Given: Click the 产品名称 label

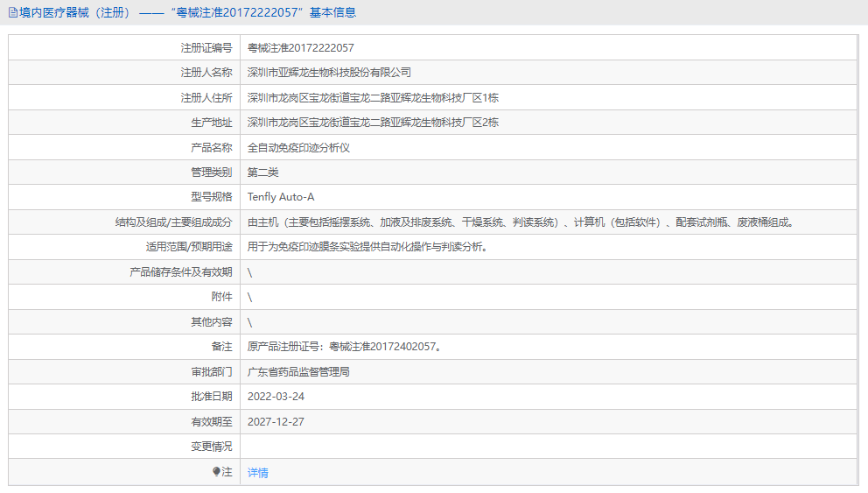Looking at the screenshot, I should pos(212,148).
